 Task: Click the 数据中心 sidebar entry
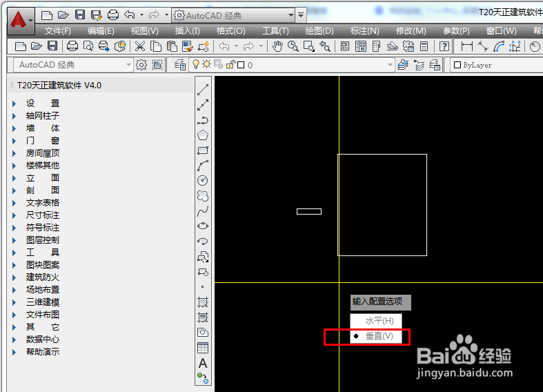coord(43,340)
